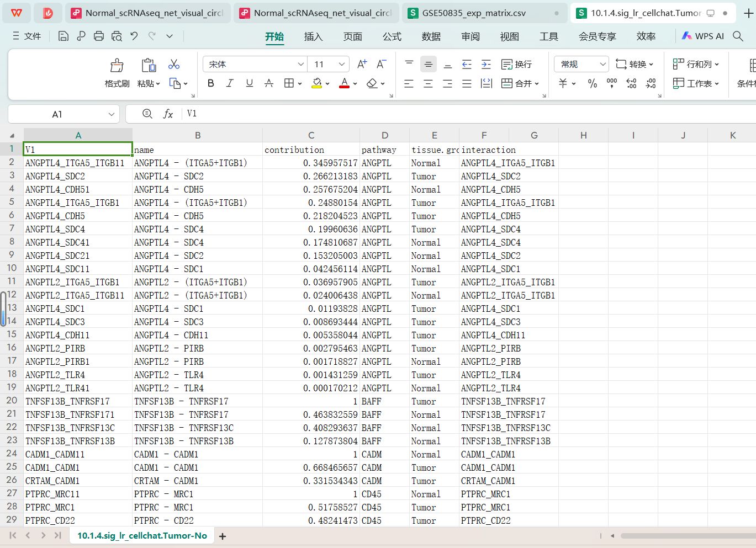
Task: Click the Copy icon
Action: tap(175, 83)
